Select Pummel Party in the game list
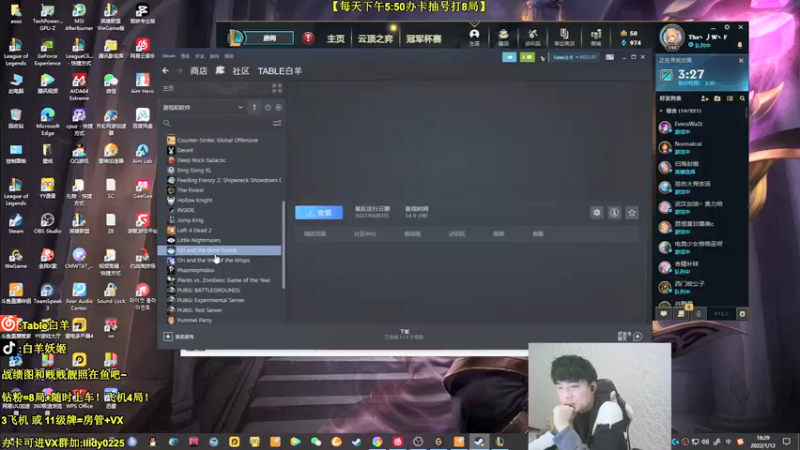800x450 pixels. pyautogui.click(x=194, y=320)
